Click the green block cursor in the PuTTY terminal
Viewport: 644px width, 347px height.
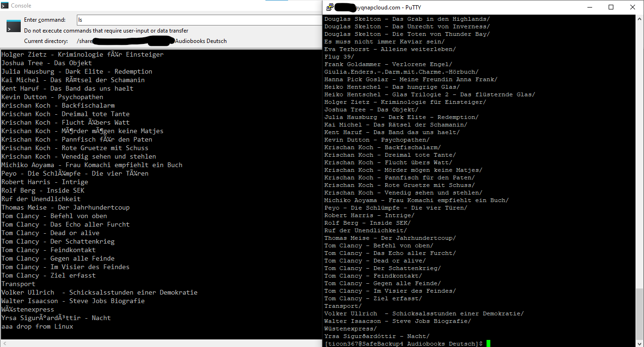coord(487,343)
